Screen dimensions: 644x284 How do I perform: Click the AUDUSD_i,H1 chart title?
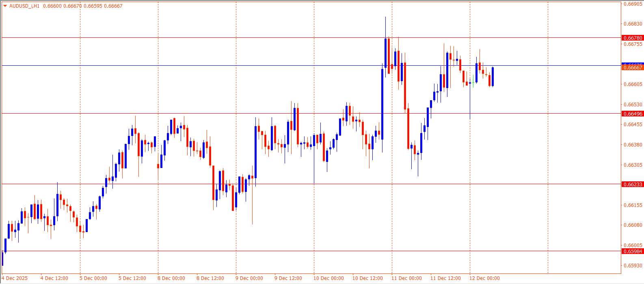pyautogui.click(x=24, y=6)
